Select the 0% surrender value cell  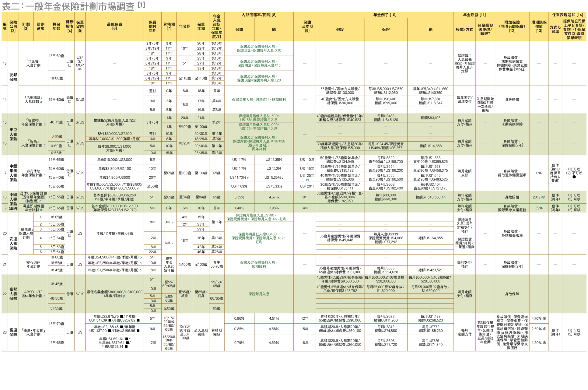click(x=539, y=173)
